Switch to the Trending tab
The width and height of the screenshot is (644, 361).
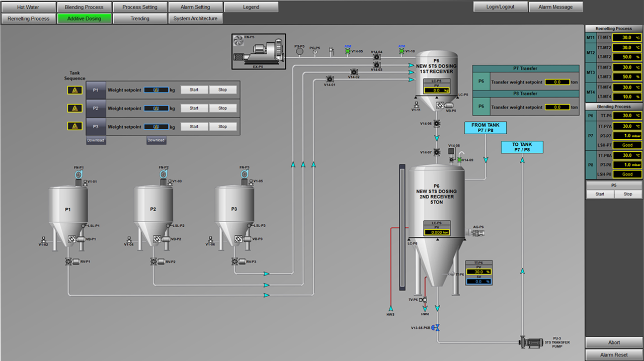click(140, 19)
